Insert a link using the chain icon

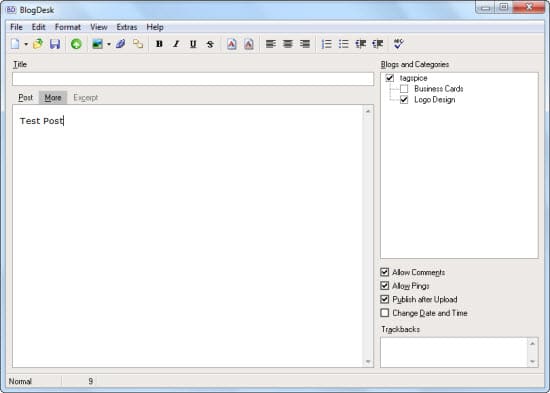point(138,44)
